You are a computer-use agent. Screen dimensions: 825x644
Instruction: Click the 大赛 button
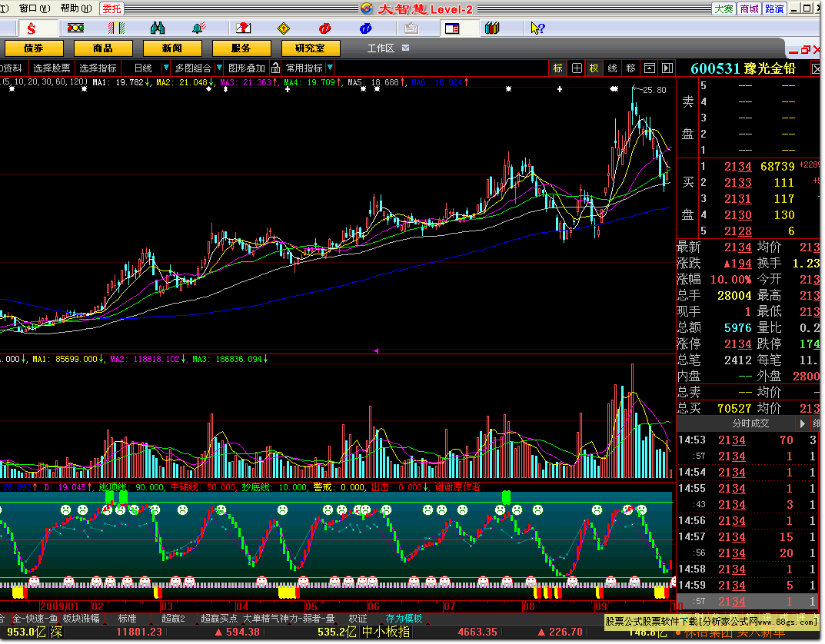pos(724,9)
